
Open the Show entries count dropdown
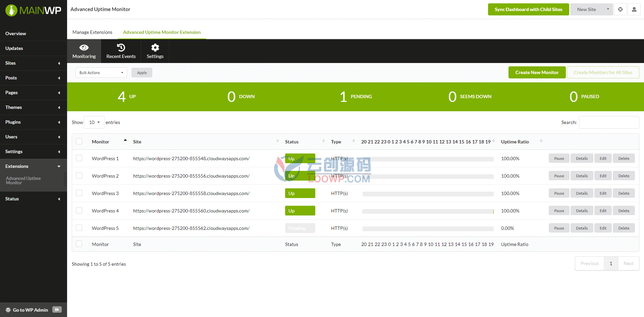(94, 122)
